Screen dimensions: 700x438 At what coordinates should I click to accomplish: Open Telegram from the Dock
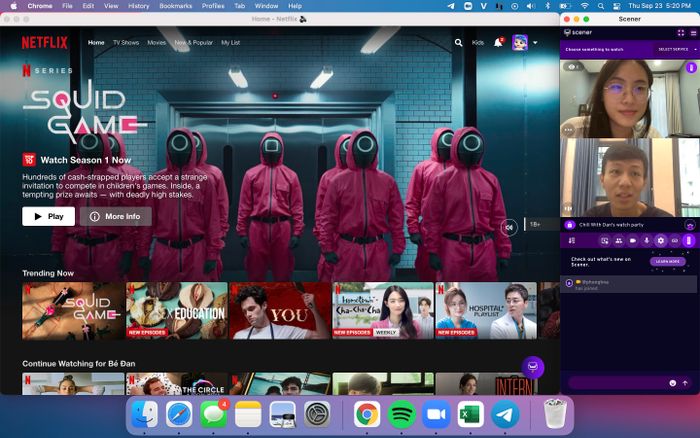click(x=505, y=414)
